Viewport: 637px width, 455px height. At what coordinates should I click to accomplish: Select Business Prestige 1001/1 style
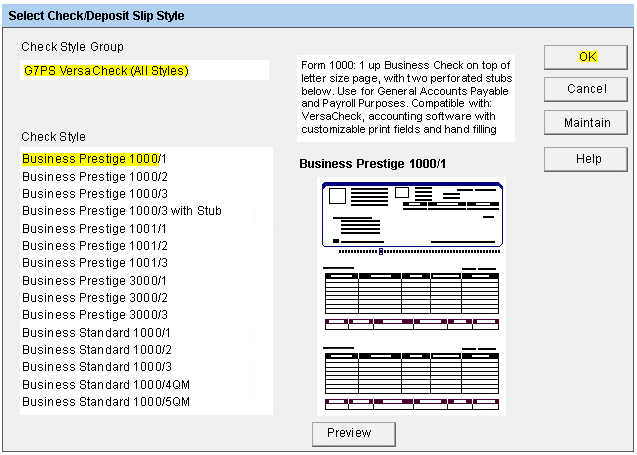tap(94, 229)
